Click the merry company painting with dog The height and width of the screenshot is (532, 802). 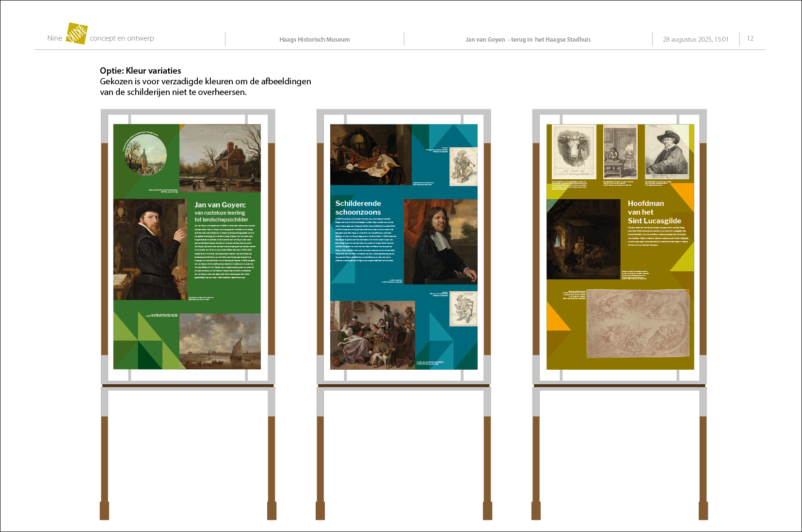(x=372, y=335)
